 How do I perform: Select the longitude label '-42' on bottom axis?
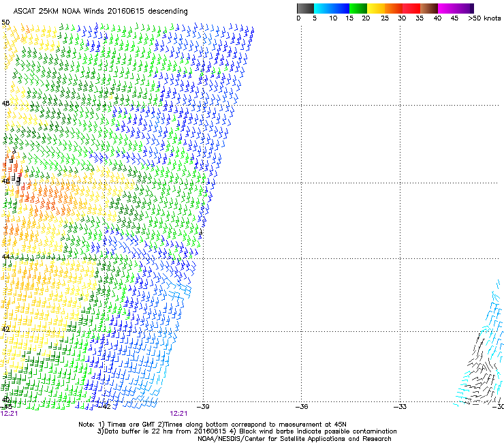point(104,407)
